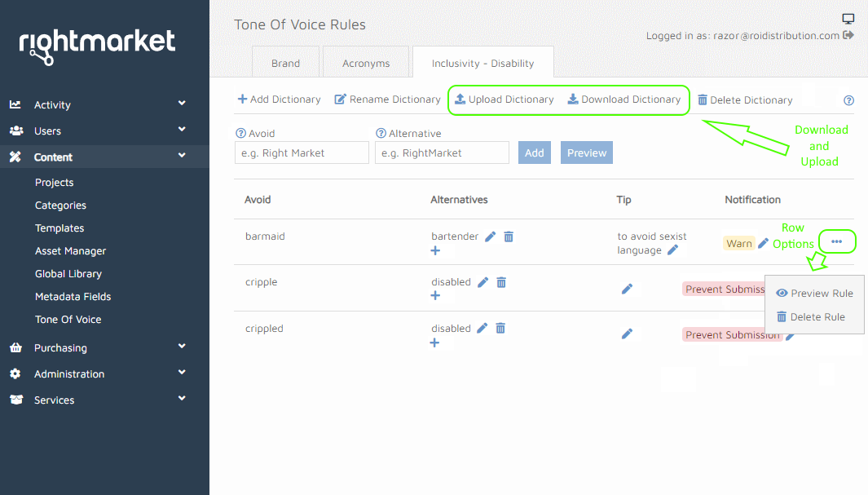Click the help icon beside Delete Dictionary
Image resolution: width=868 pixels, height=495 pixels.
click(848, 100)
